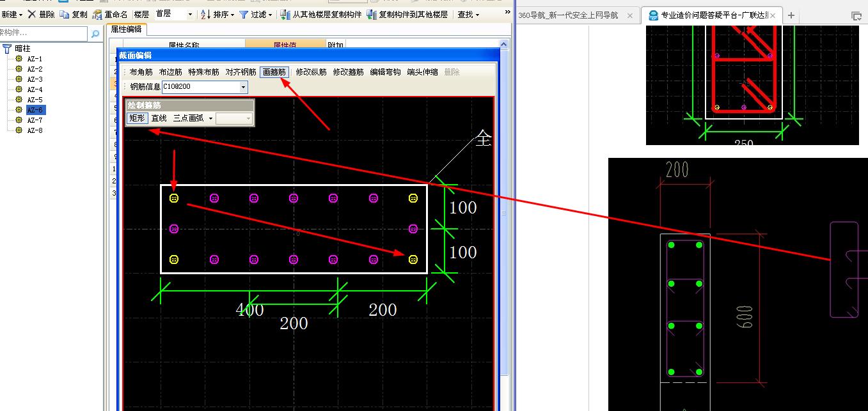The height and width of the screenshot is (411, 868).
Task: Click the gear icon beside AZ-4
Action: click(x=19, y=89)
